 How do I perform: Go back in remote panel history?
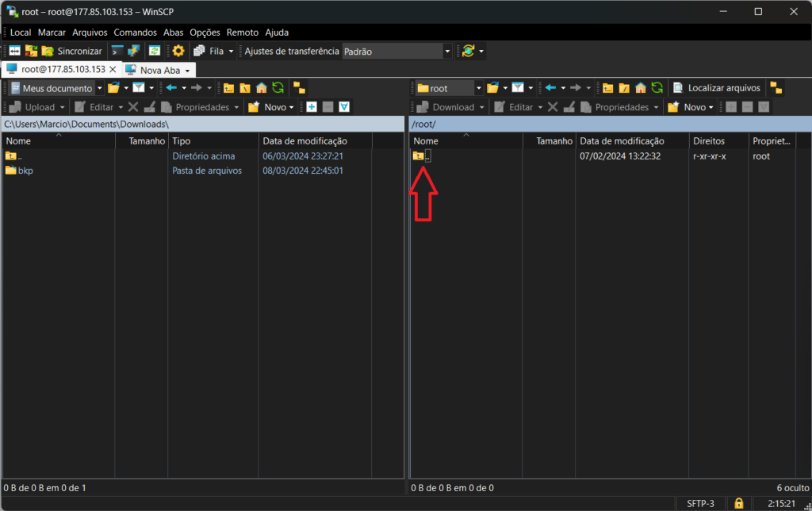tap(550, 88)
